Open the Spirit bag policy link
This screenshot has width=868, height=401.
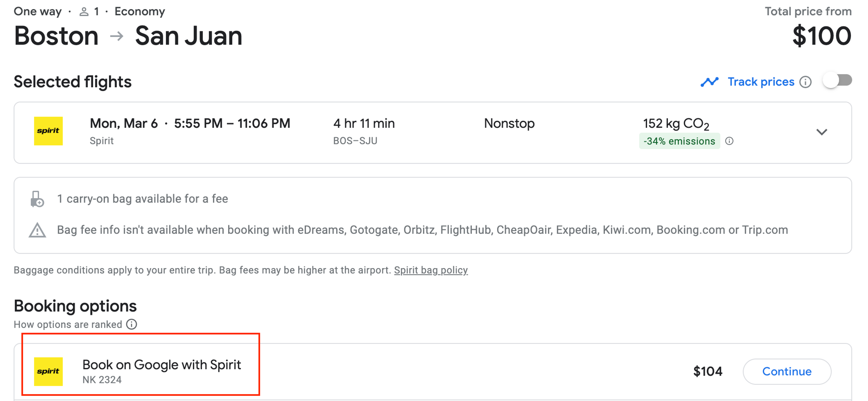pyautogui.click(x=431, y=270)
